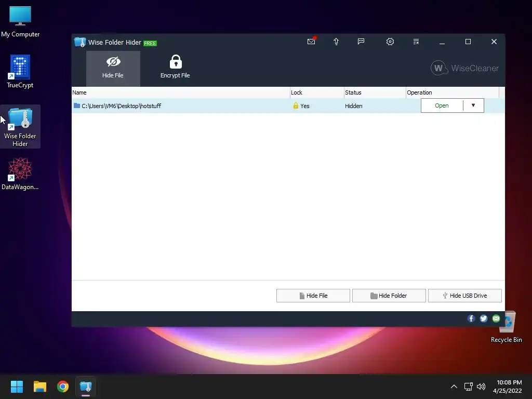532x399 pixels.
Task: Select the C:\Users\VM6\Desktop\hotstuff row
Action: coord(288,106)
